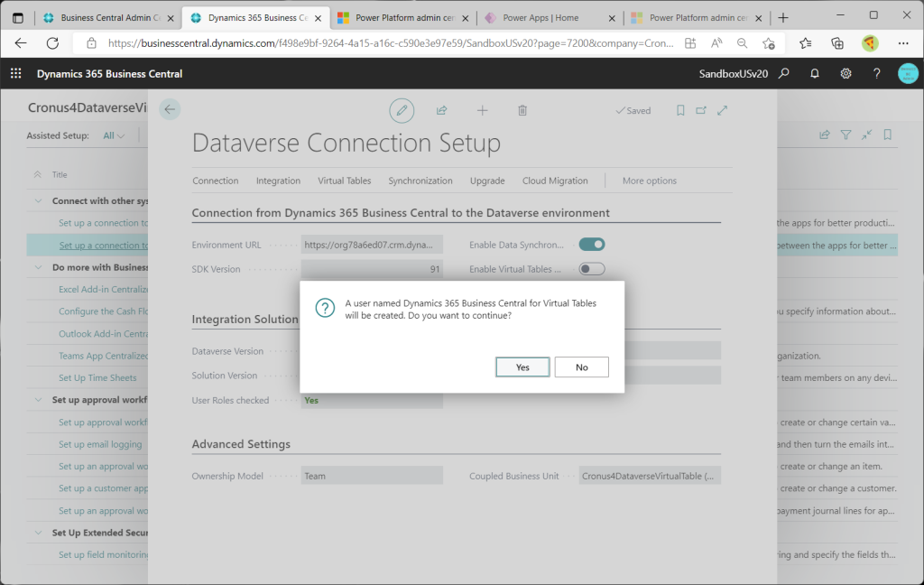Open the notifications bell
This screenshot has height=585, width=924.
[x=815, y=74]
